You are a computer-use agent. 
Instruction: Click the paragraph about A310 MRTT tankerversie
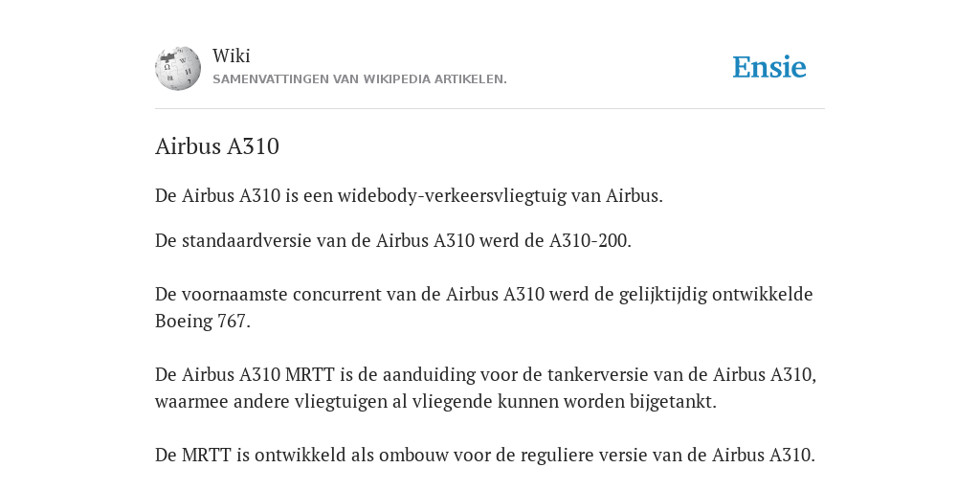click(x=485, y=388)
